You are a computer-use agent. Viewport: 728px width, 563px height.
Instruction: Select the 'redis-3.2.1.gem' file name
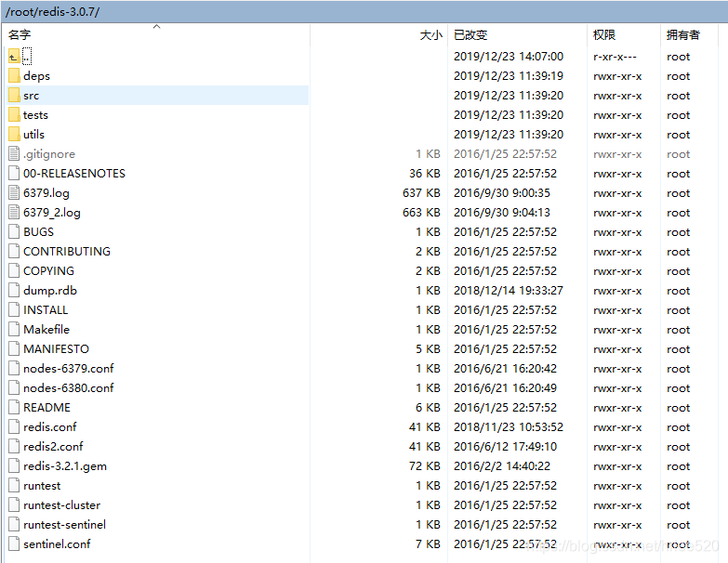[x=65, y=465]
